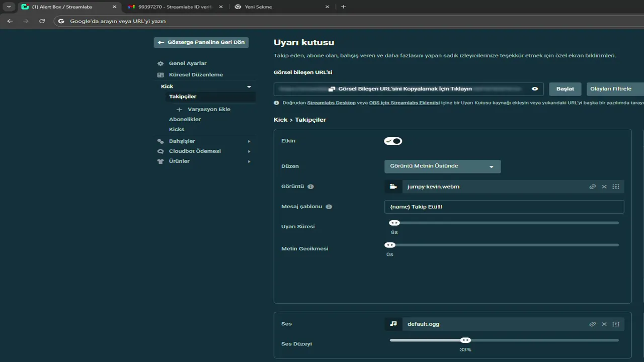This screenshot has height=362, width=644.
Task: Click the Metin Gecikmesi slider handle
Action: 390,245
